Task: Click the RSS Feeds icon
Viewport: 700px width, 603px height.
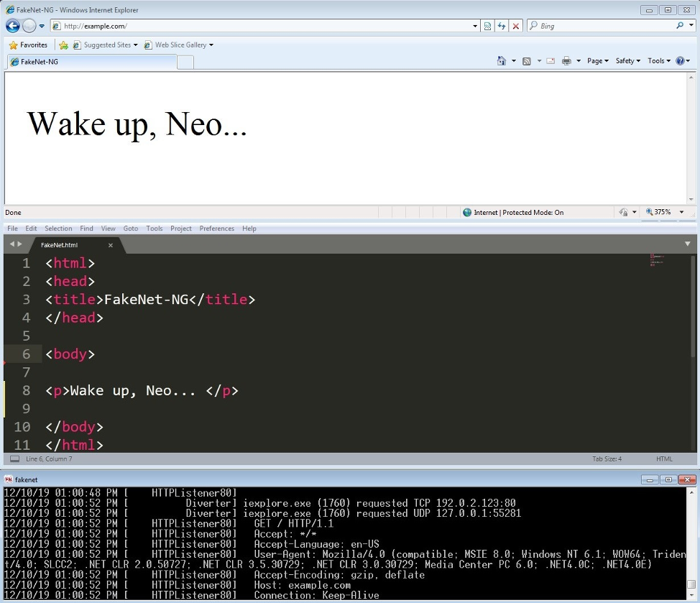Action: 527,60
